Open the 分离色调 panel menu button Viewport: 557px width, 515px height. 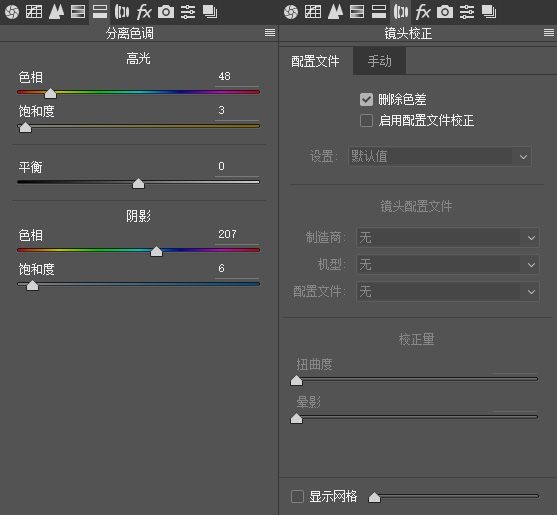[270, 33]
